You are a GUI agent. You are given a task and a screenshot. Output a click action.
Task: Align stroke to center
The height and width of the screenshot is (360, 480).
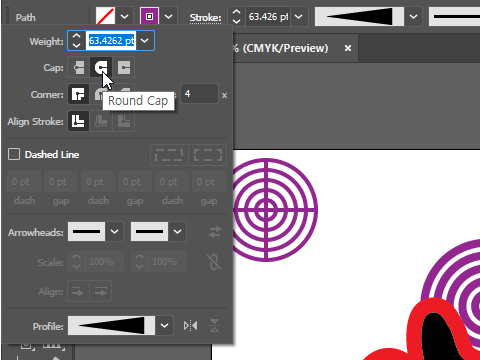(78, 121)
